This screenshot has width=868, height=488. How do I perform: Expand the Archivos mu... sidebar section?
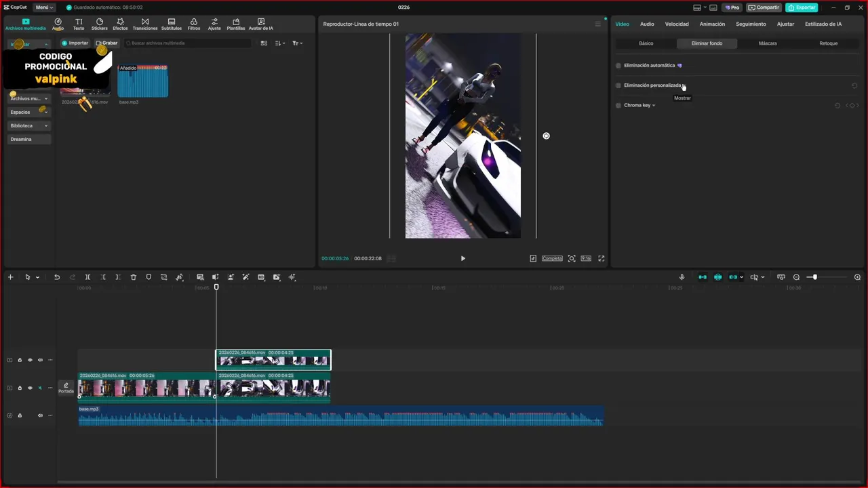tap(46, 99)
